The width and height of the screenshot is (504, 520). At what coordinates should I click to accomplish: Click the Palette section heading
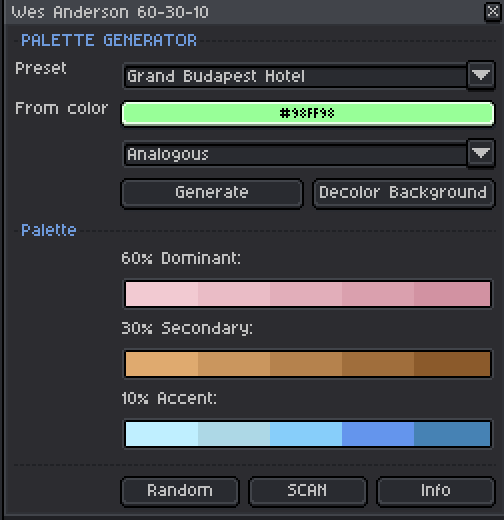click(49, 230)
